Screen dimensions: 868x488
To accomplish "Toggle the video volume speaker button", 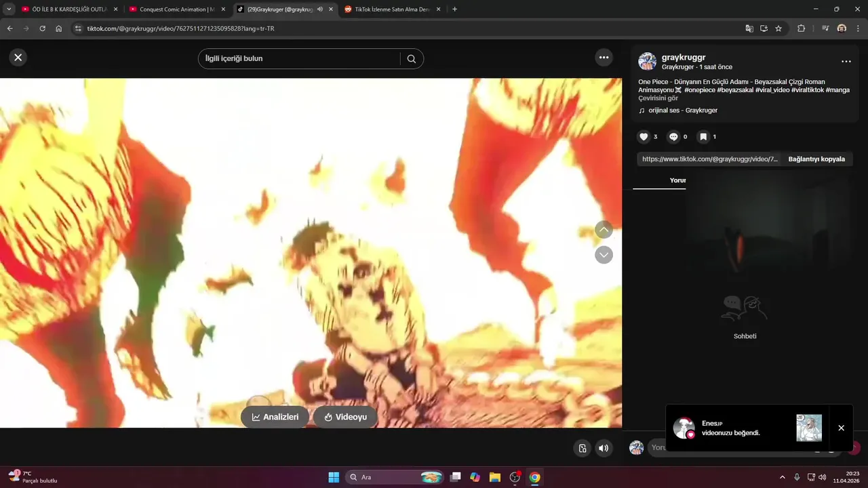I will point(604,448).
